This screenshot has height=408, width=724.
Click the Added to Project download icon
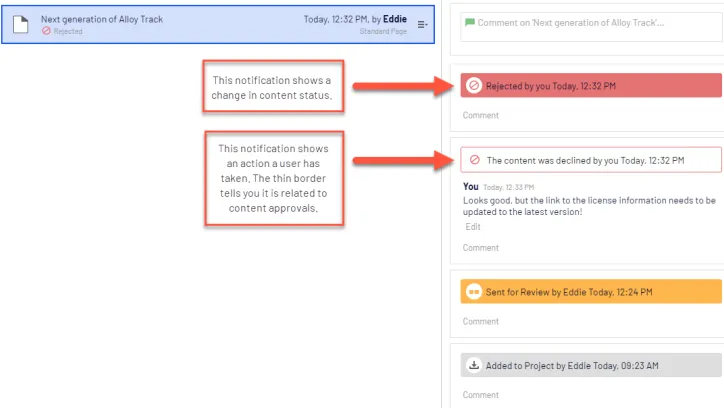pos(474,365)
